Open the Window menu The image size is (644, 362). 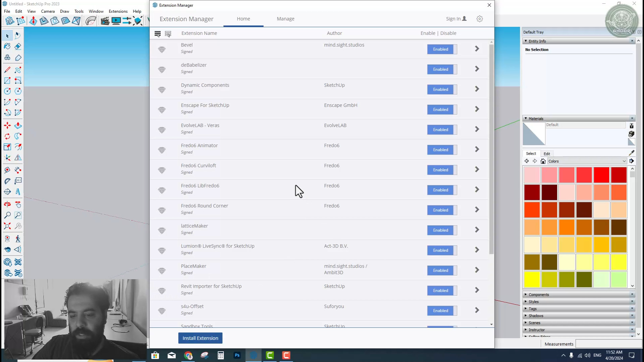(x=96, y=11)
